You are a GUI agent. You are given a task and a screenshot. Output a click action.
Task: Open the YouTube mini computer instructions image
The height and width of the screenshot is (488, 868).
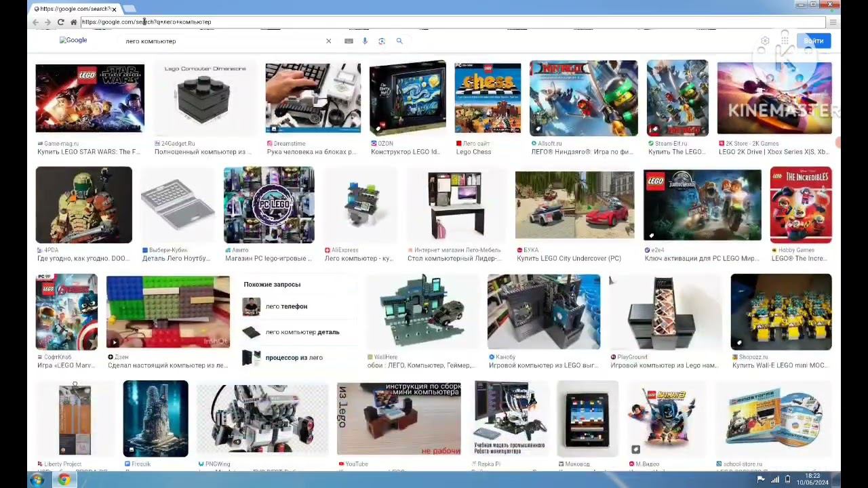(399, 419)
